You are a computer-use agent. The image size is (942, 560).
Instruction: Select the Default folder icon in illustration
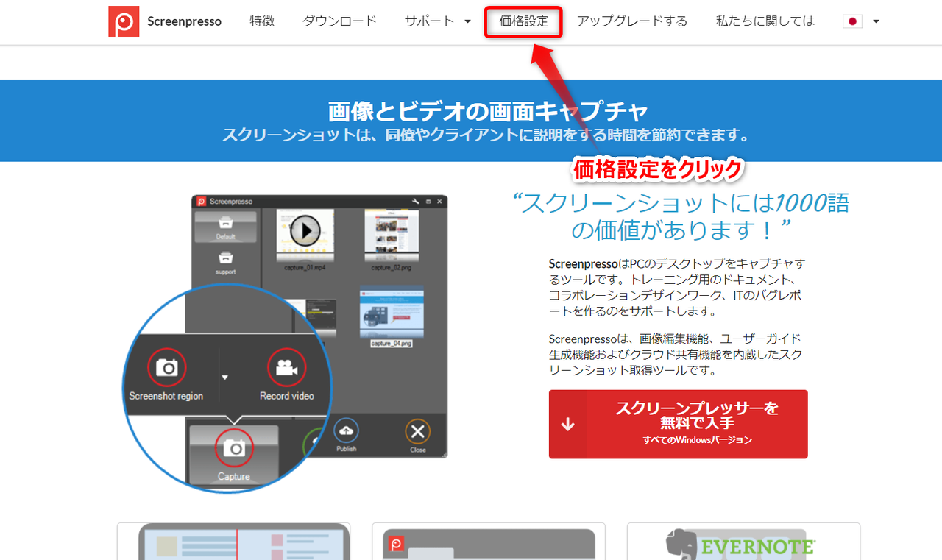[x=226, y=226]
